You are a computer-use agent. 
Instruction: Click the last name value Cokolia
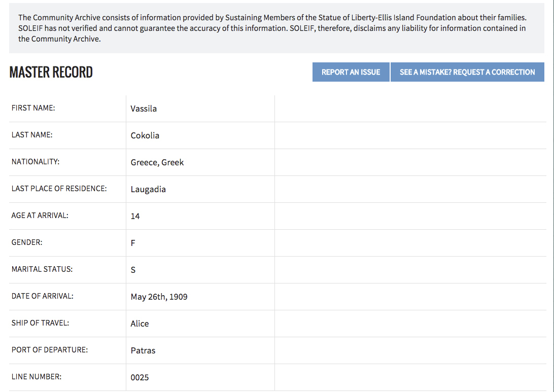tap(145, 135)
